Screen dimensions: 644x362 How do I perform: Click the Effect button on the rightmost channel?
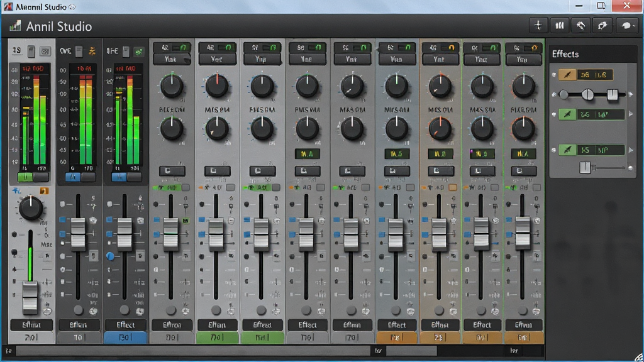click(524, 325)
